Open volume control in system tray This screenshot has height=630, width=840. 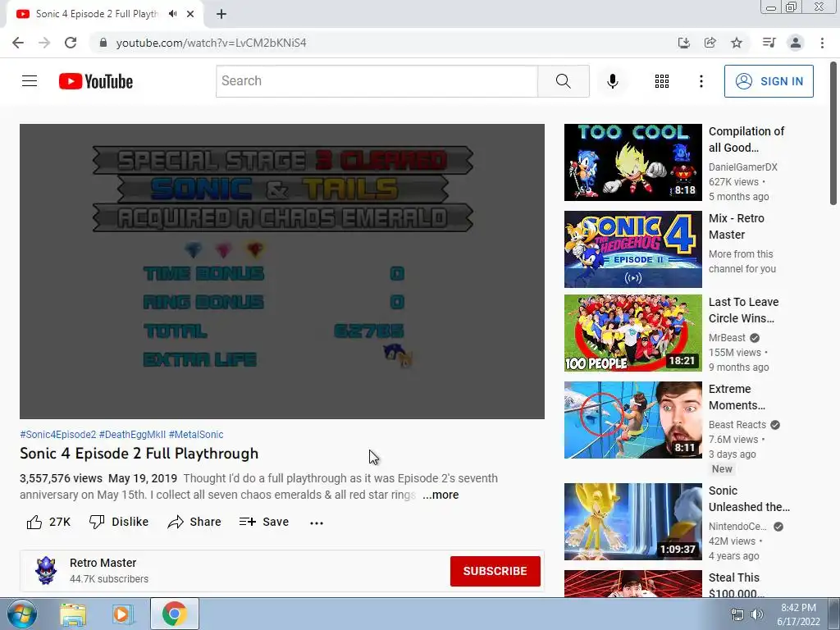click(x=756, y=614)
